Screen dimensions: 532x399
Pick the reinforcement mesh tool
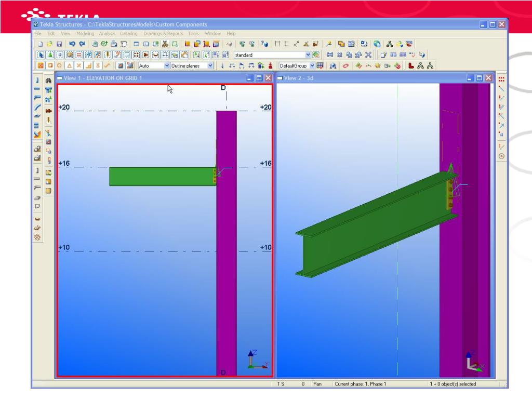37,237
